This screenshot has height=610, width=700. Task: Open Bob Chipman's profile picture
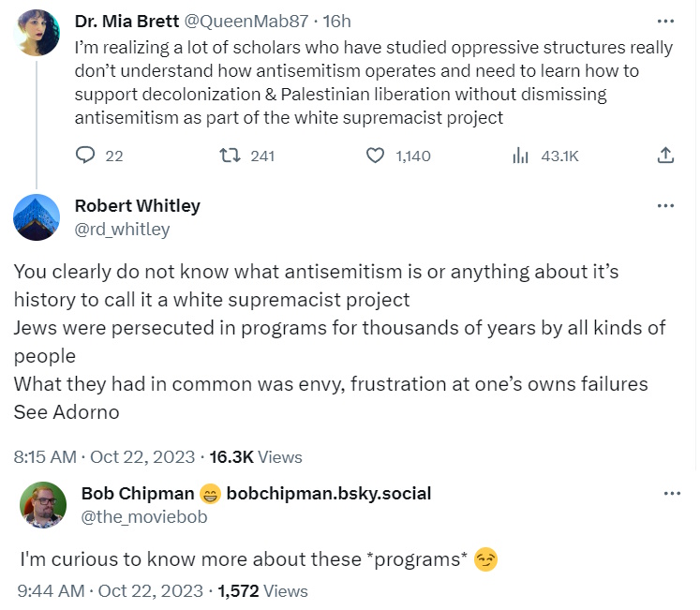coord(43,505)
